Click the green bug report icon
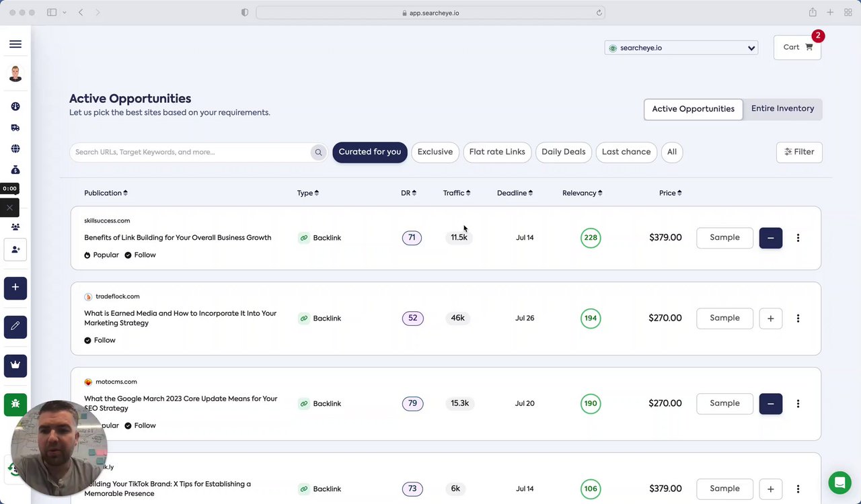 (x=15, y=404)
